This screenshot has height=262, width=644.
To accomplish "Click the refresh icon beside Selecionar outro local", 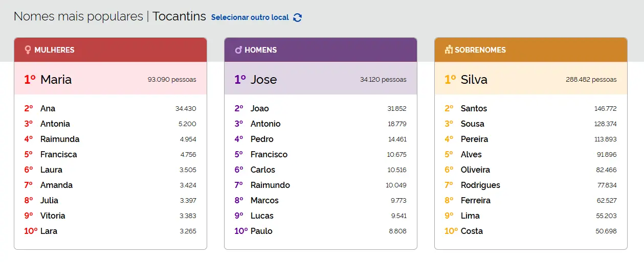I will [298, 17].
